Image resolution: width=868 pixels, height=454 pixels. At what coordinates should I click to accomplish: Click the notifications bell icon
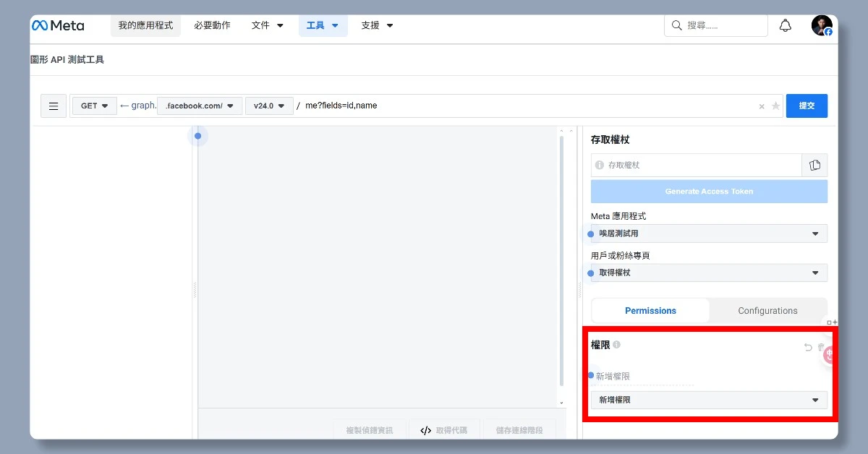pos(785,25)
